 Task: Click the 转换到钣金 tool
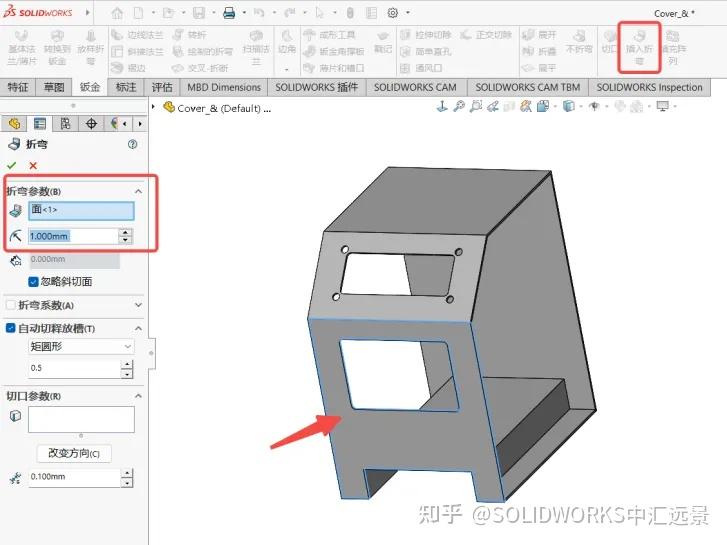[57, 48]
